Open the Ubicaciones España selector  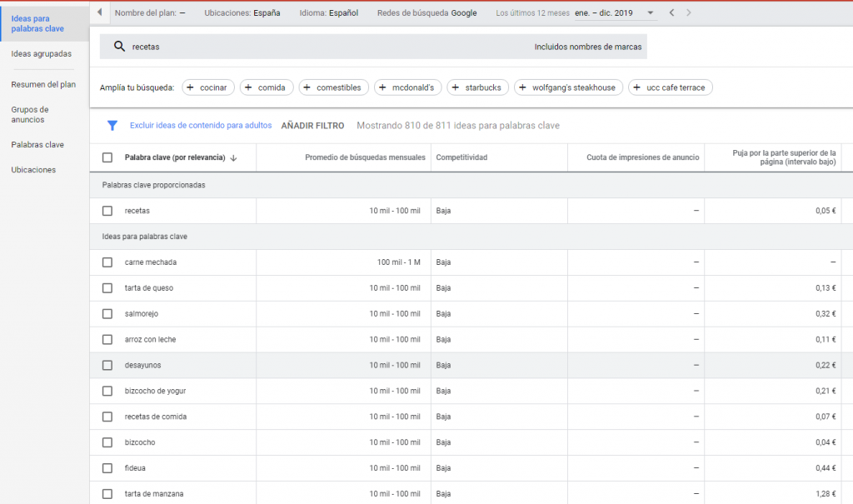tap(242, 13)
